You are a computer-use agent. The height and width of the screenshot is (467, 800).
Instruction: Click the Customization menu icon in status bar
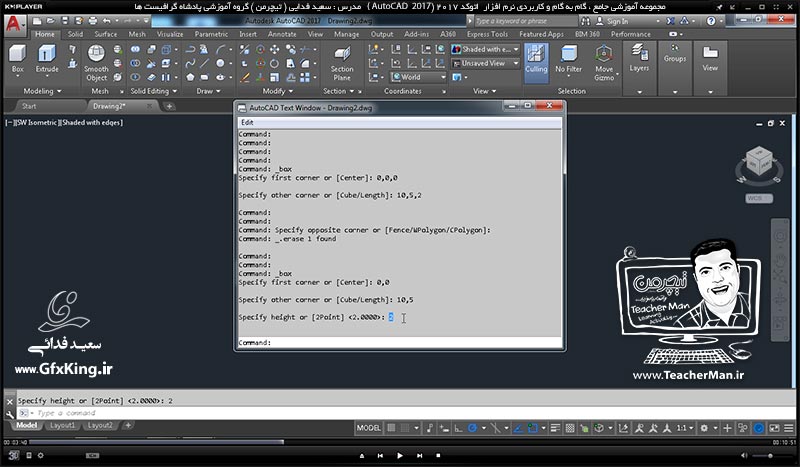pos(789,428)
